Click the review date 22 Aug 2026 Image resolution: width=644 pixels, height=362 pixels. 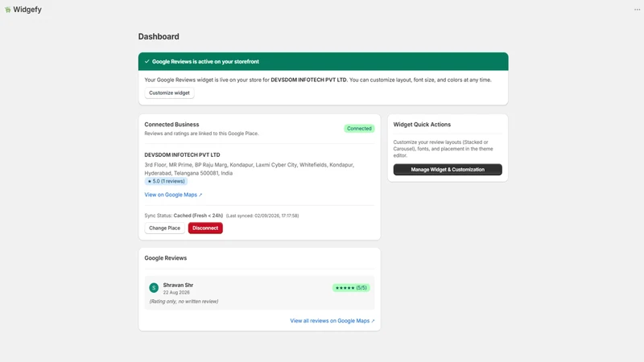[176, 292]
